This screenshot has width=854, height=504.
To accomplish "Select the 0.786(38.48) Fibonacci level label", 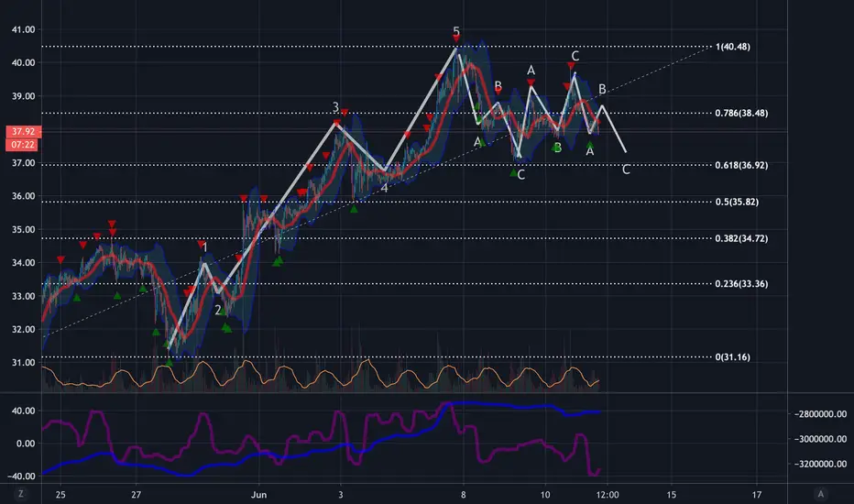I will tap(741, 114).
